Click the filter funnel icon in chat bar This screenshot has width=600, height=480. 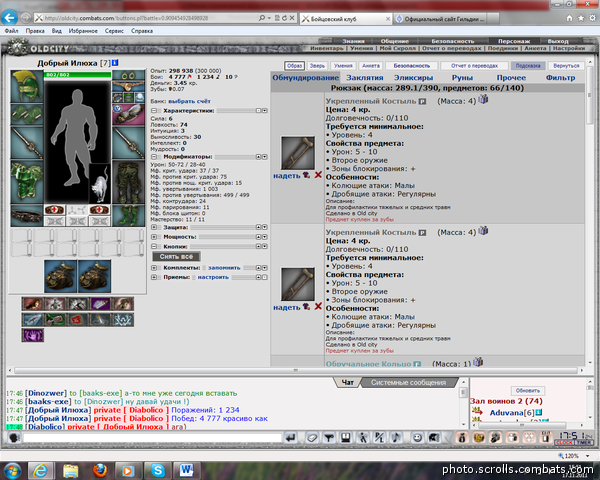(329, 438)
